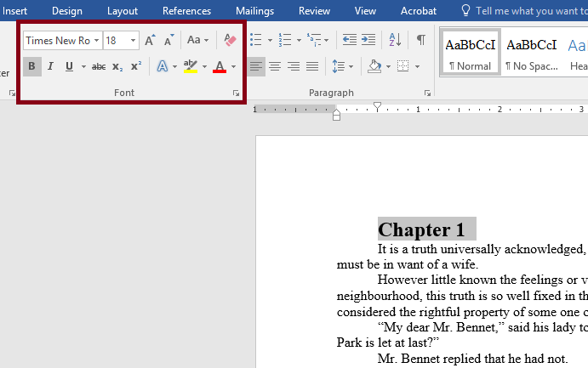This screenshot has width=588, height=368.
Task: Toggle italic formatting
Action: (x=50, y=66)
